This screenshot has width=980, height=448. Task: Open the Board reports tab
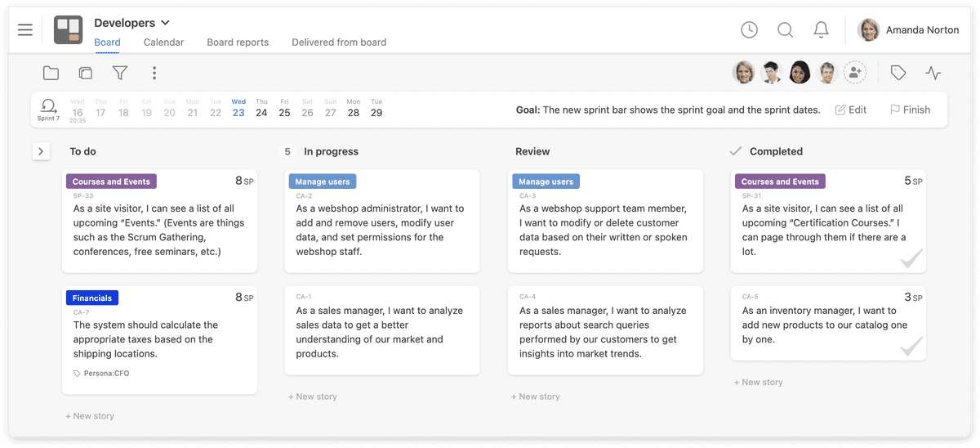pos(238,43)
